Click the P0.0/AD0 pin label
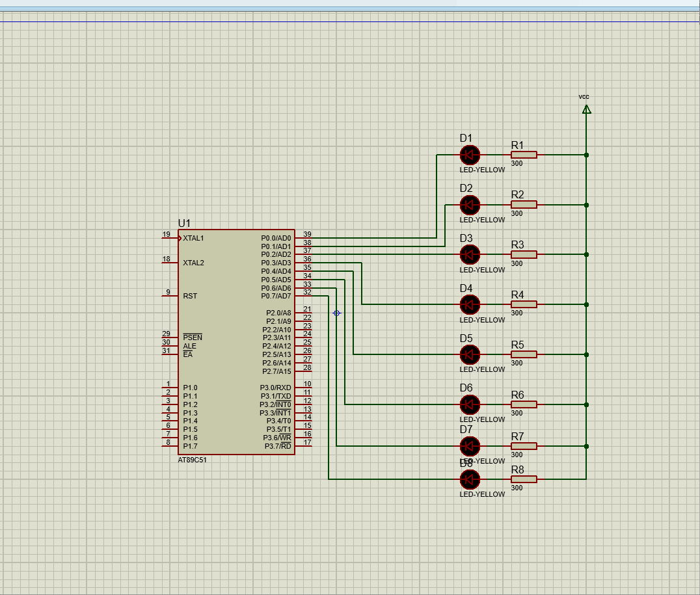 click(x=276, y=239)
